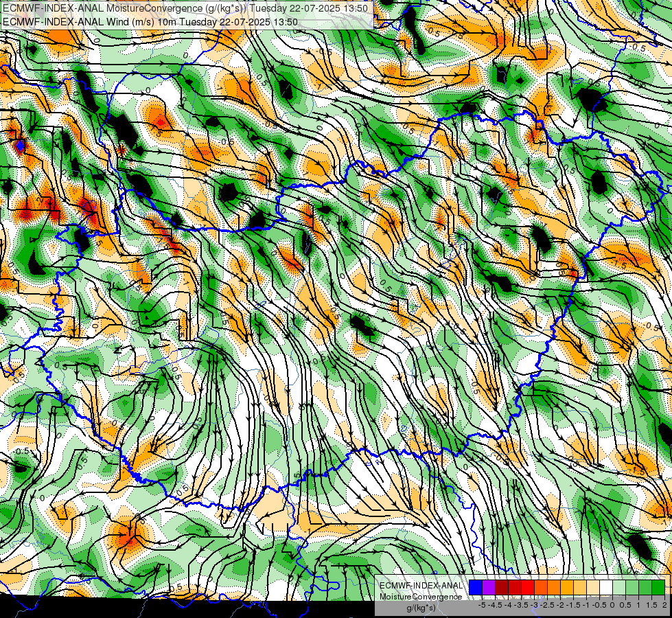Select the dark red swatch between -4.5 and -4
Image resolution: width=672 pixels, height=618 pixels.
coord(502,588)
